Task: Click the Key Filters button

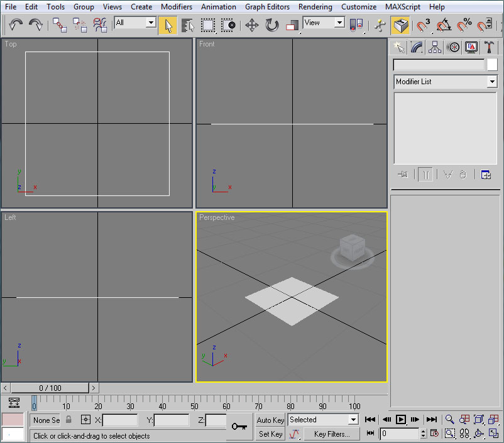Action: 331,434
